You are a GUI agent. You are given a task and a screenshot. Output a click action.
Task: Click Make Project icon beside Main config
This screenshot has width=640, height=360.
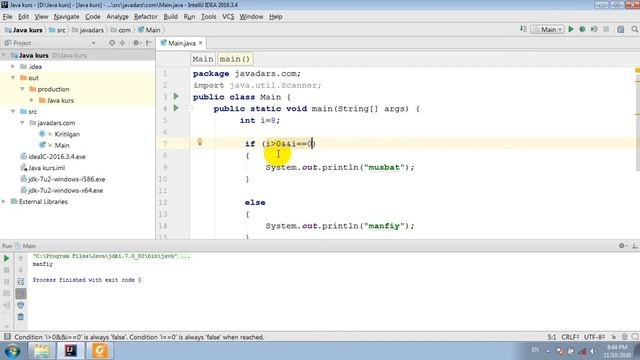click(x=523, y=29)
